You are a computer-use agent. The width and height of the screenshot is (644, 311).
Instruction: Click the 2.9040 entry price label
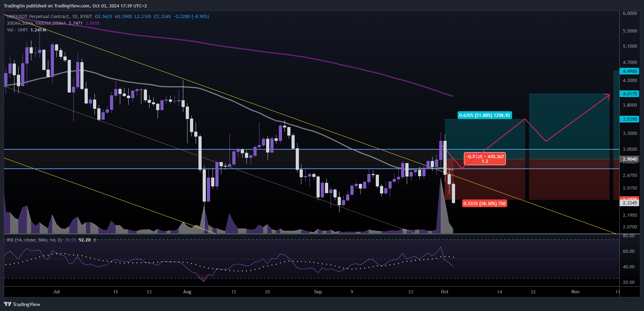629,159
